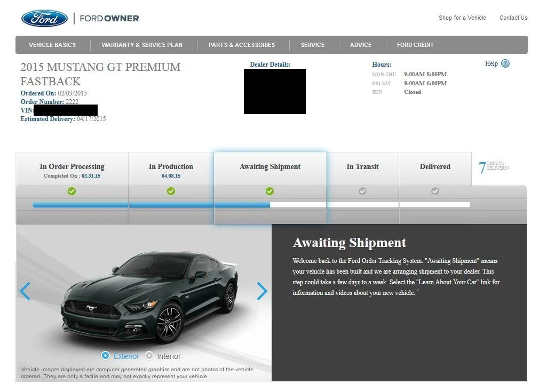Open the Help question mark icon
This screenshot has height=392, width=539.
505,63
